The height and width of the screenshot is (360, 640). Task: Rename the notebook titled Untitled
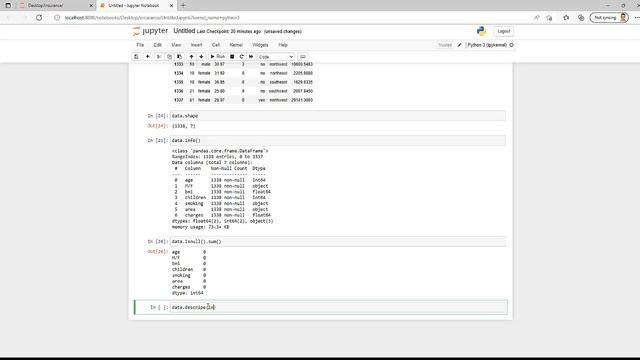point(184,31)
